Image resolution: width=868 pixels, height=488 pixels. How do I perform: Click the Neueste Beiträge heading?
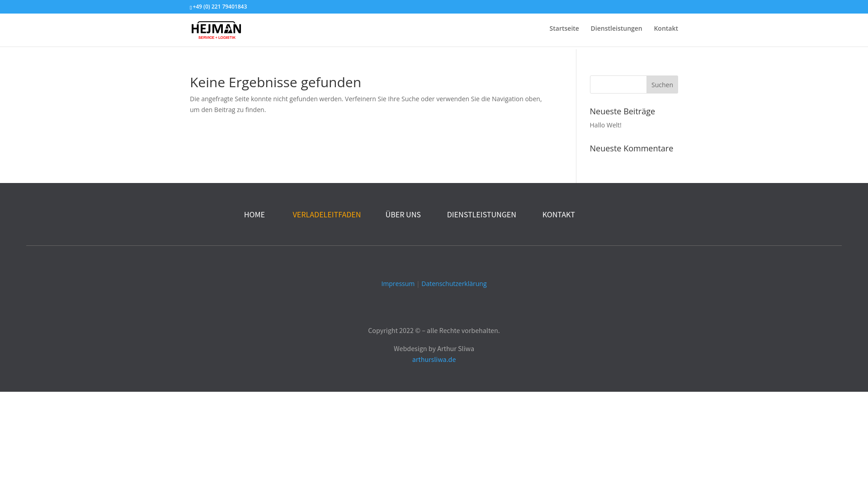tap(622, 111)
